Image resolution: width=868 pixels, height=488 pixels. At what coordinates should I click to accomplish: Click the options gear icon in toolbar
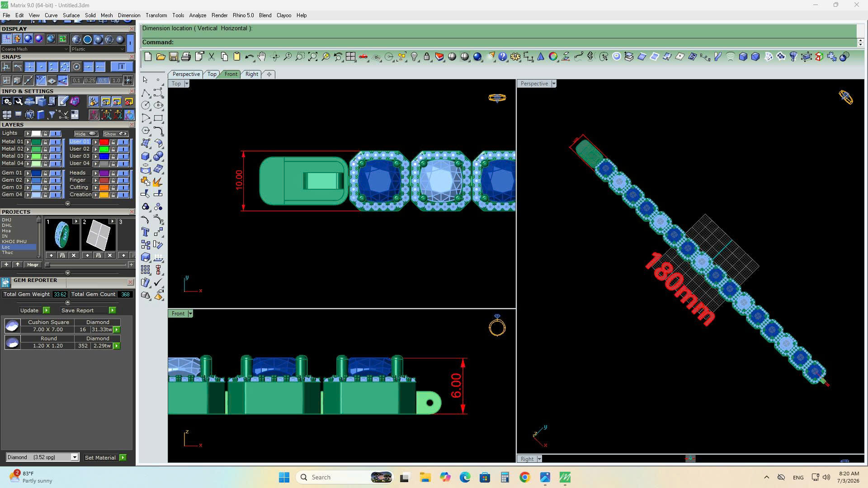(x=515, y=56)
